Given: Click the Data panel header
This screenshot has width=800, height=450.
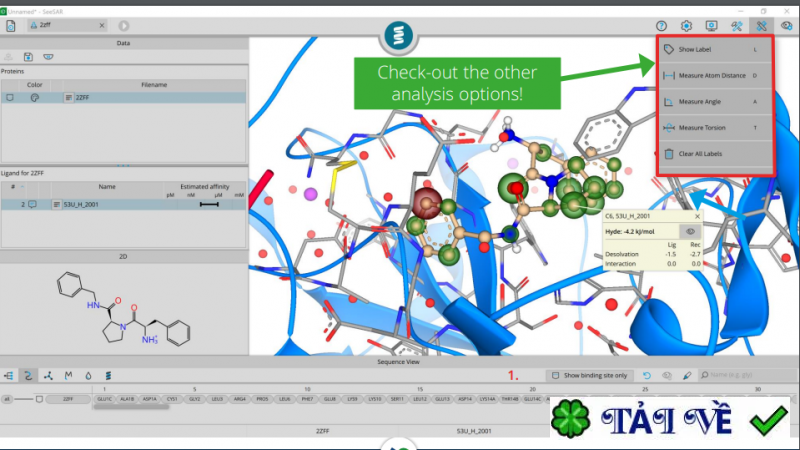Looking at the screenshot, I should pos(123,43).
